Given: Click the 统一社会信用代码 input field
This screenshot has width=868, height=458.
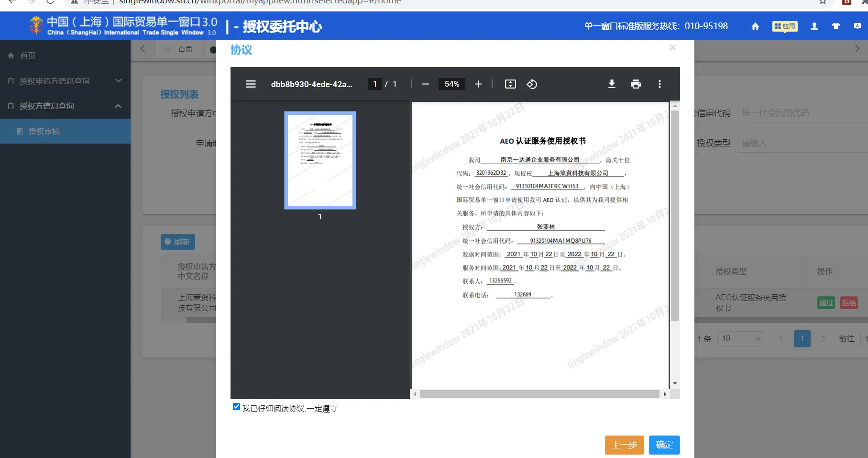Looking at the screenshot, I should pyautogui.click(x=802, y=113).
